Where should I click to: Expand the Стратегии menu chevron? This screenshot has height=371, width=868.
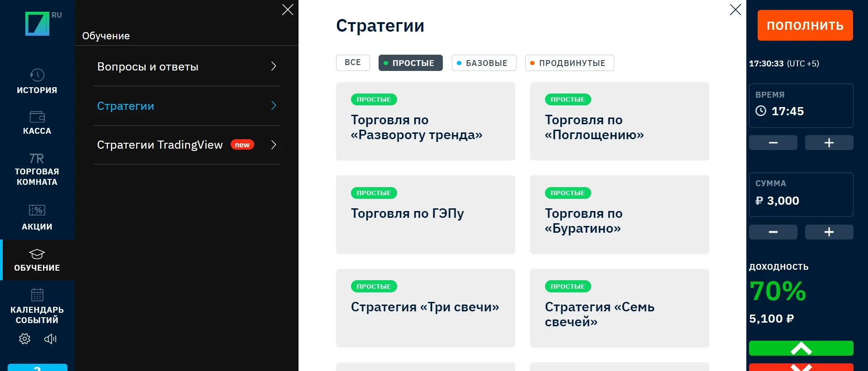[x=273, y=106]
